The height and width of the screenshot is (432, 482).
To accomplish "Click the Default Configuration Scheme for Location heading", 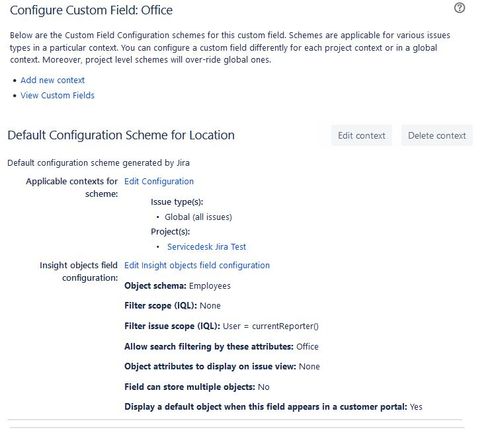I will [121, 135].
